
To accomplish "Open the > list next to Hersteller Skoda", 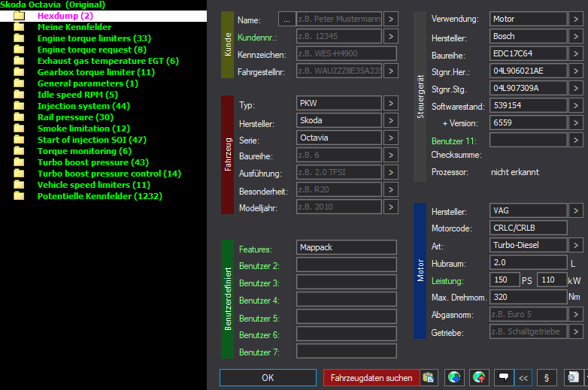I will pyautogui.click(x=391, y=120).
